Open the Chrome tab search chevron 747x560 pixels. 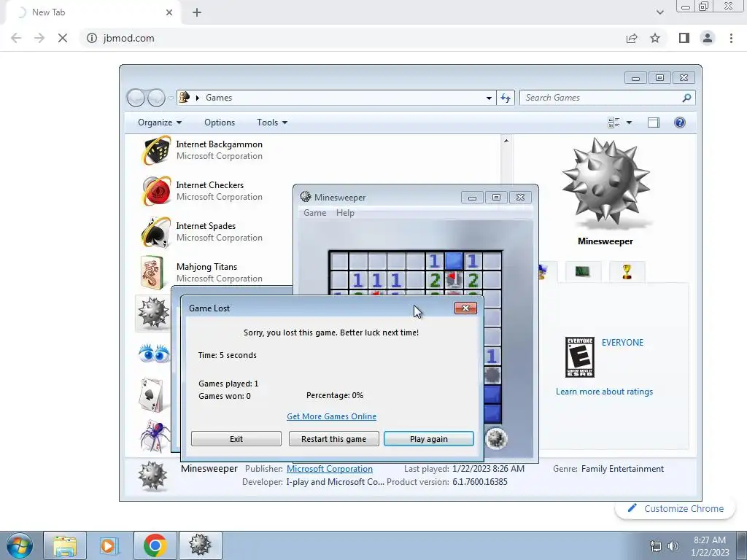[659, 12]
